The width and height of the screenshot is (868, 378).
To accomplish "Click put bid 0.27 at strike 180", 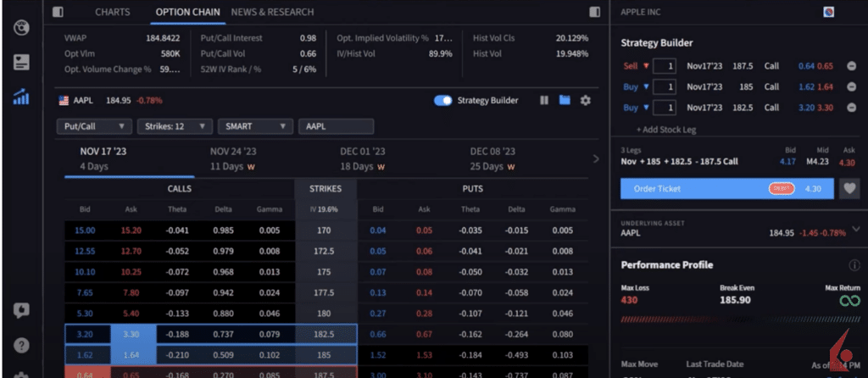I will point(378,314).
